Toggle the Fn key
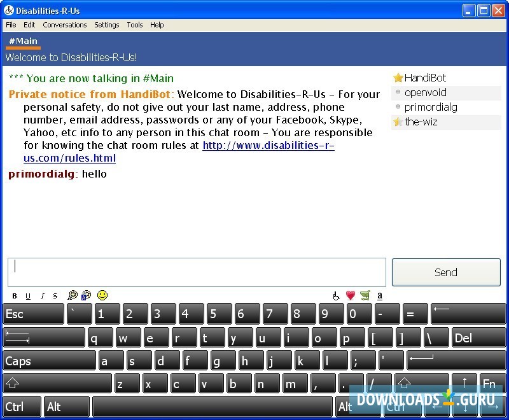The height and width of the screenshot is (420, 509). [492, 383]
